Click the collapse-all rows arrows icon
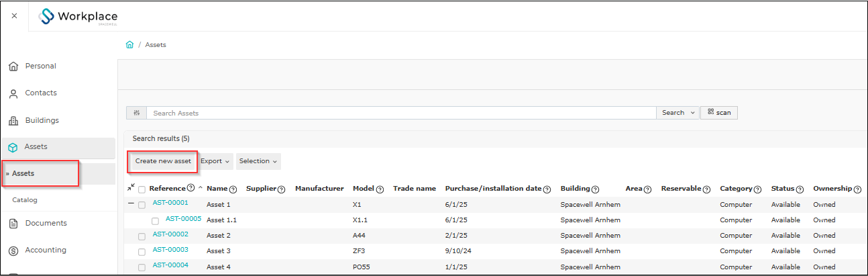 pos(131,188)
